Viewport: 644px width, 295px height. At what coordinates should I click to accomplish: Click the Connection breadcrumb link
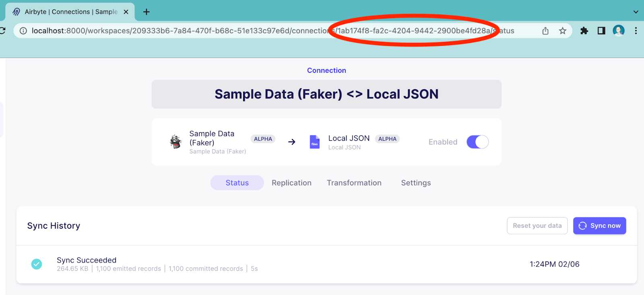326,70
